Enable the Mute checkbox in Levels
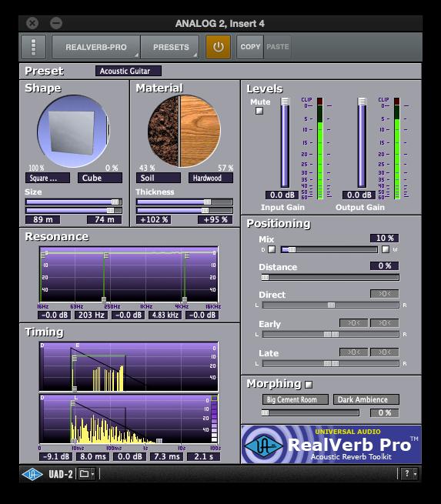This screenshot has width=441, height=504. (259, 111)
